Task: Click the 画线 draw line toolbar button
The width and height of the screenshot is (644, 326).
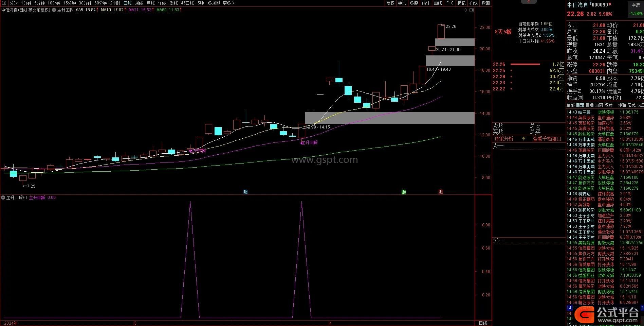Action: pos(438,3)
